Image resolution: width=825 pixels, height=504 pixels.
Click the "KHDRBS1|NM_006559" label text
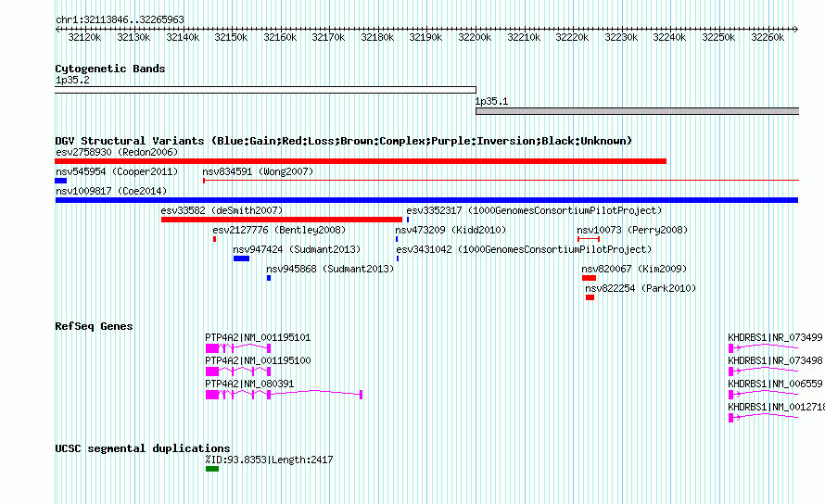point(775,384)
